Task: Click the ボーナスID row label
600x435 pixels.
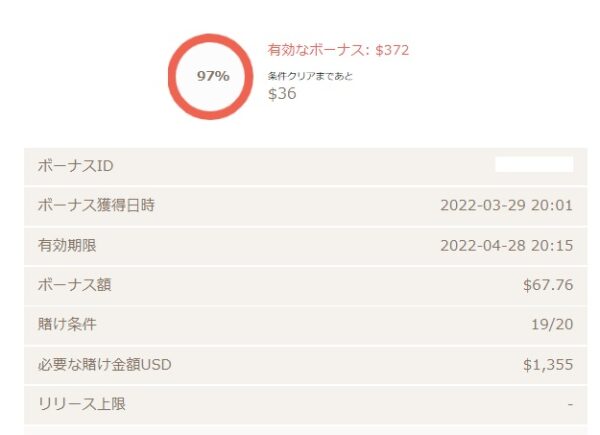Action: point(75,166)
